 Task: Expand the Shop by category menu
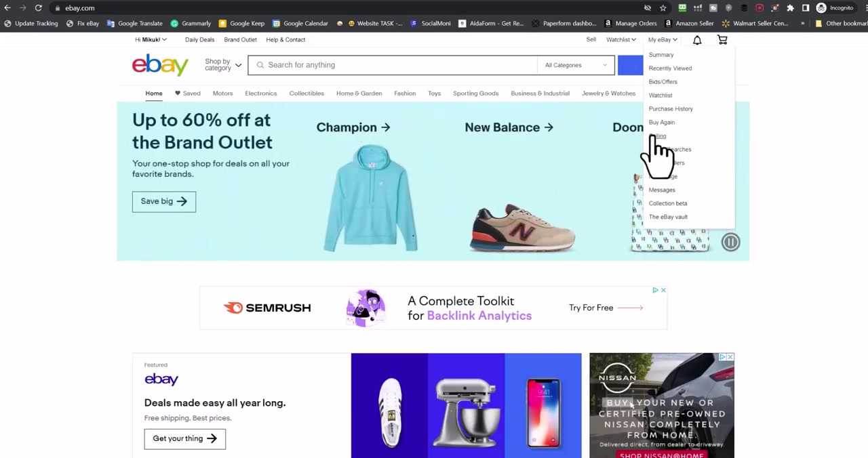coord(223,65)
